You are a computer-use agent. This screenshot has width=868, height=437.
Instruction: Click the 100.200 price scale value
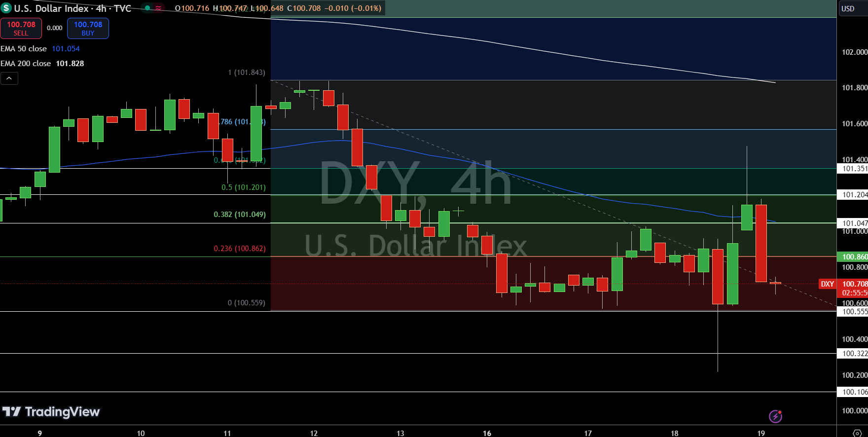(x=854, y=375)
